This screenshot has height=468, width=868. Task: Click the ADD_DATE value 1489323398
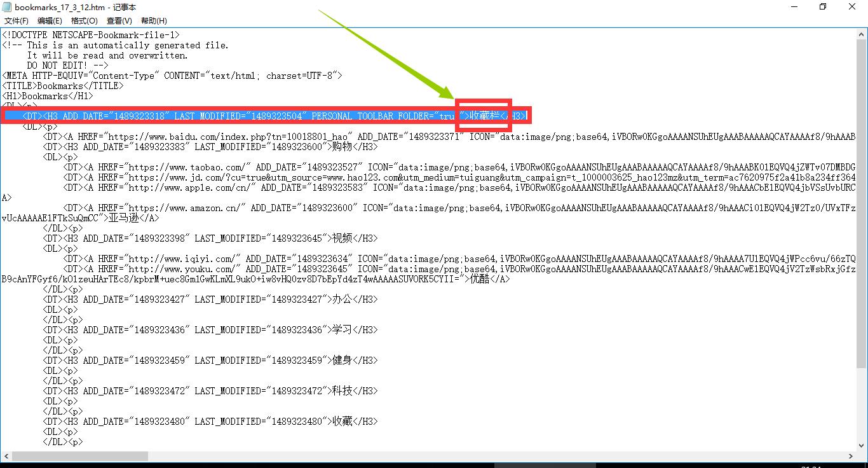tap(159, 238)
